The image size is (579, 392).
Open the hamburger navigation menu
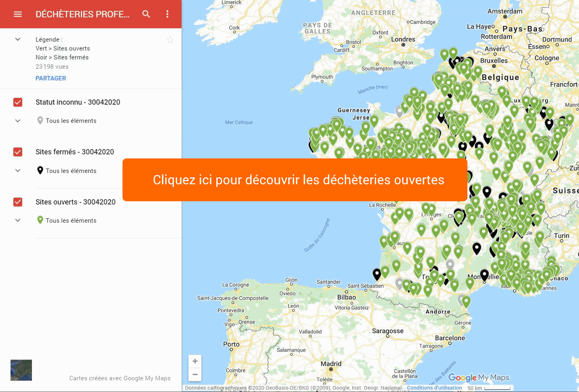pos(18,14)
